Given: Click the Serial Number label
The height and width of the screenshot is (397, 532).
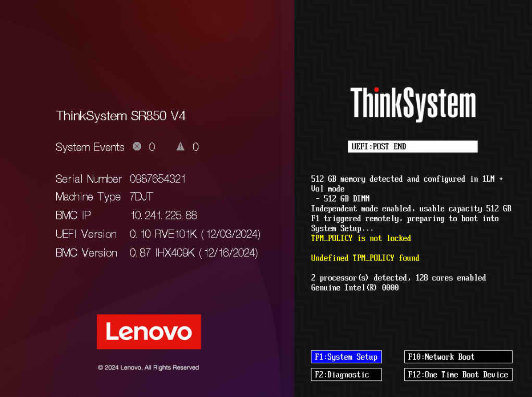Looking at the screenshot, I should tap(89, 178).
